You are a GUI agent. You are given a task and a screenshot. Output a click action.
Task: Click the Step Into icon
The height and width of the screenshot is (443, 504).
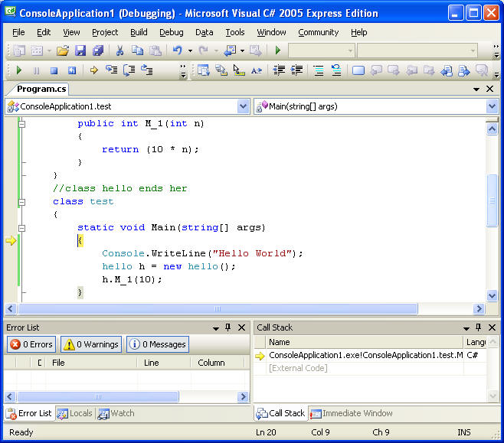(x=111, y=70)
